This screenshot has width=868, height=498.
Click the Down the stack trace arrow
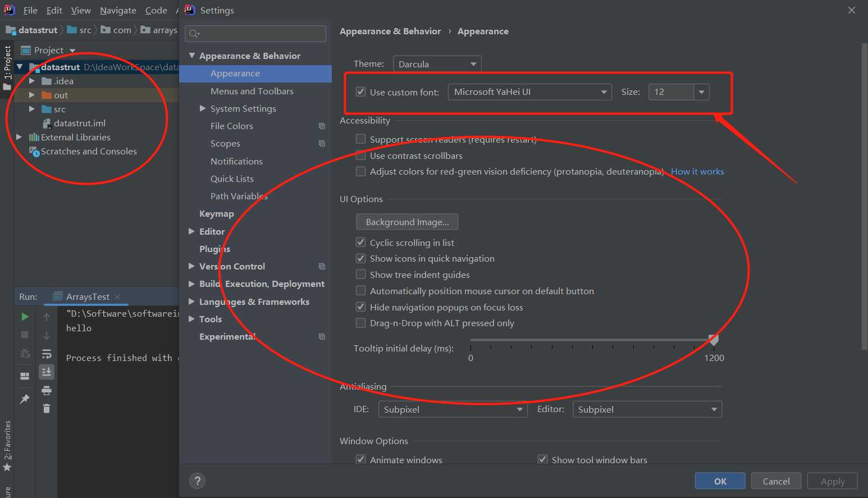coord(47,335)
